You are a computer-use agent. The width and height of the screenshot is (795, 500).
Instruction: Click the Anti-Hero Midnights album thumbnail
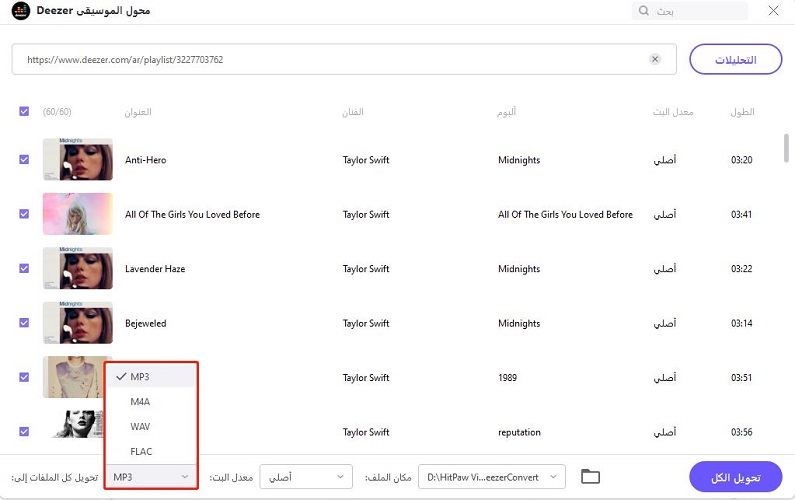pos(78,159)
